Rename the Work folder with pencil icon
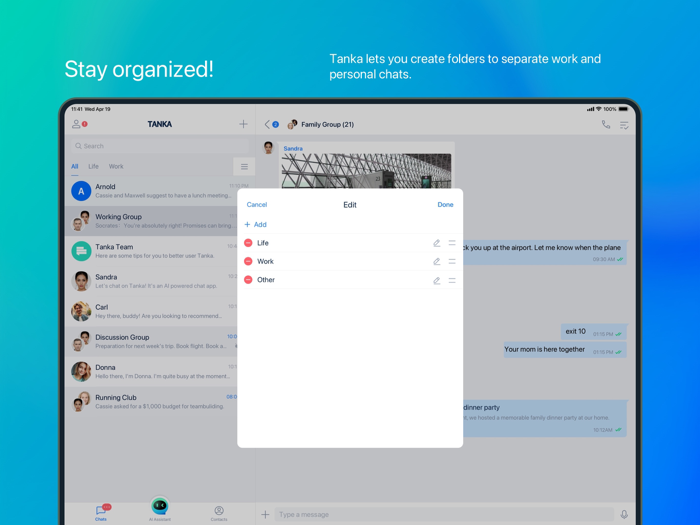The height and width of the screenshot is (525, 700). click(x=437, y=261)
